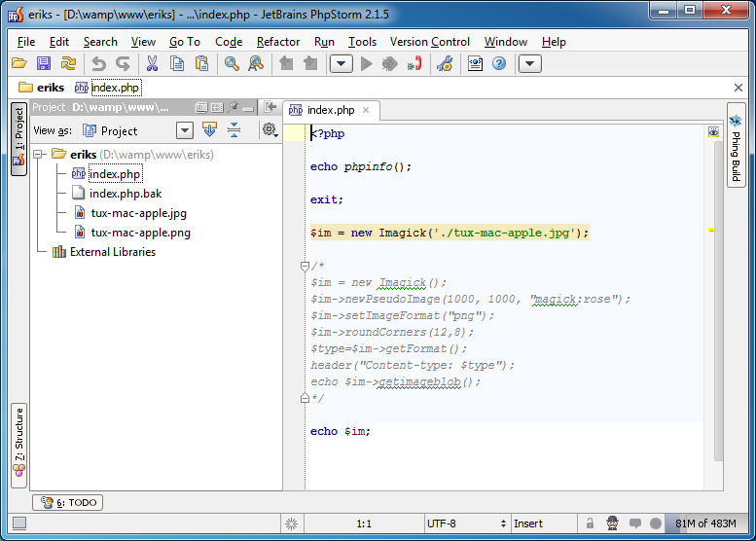
Task: Click the floating mode panel icon
Action: 201,108
